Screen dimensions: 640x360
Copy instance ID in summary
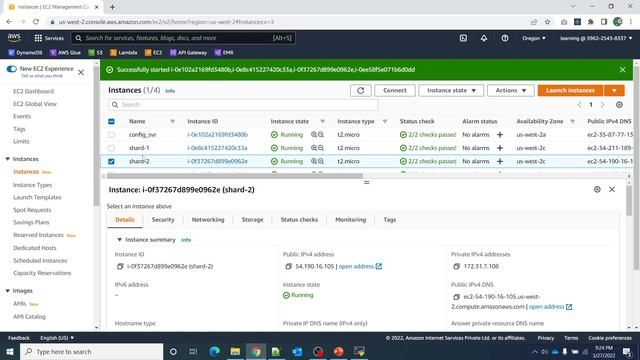120,266
